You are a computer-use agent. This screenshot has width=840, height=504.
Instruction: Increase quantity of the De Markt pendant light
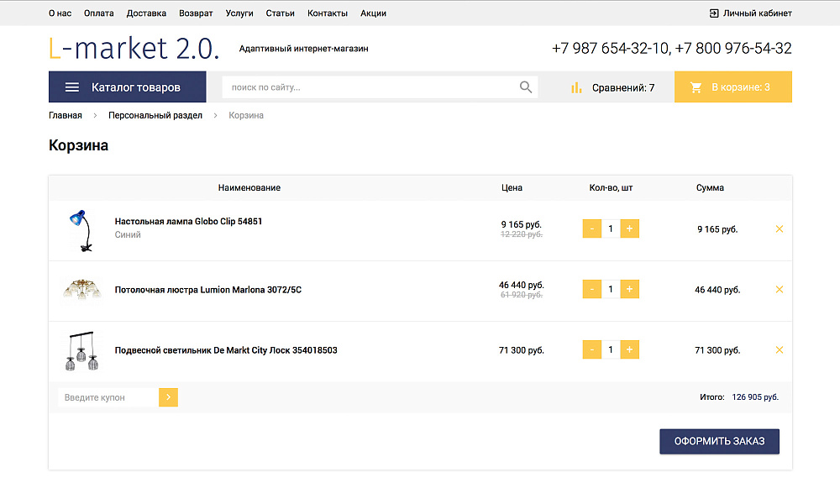[x=629, y=349]
